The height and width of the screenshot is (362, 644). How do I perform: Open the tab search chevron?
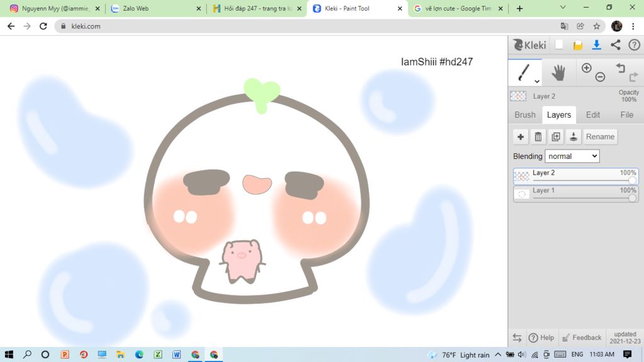click(563, 8)
